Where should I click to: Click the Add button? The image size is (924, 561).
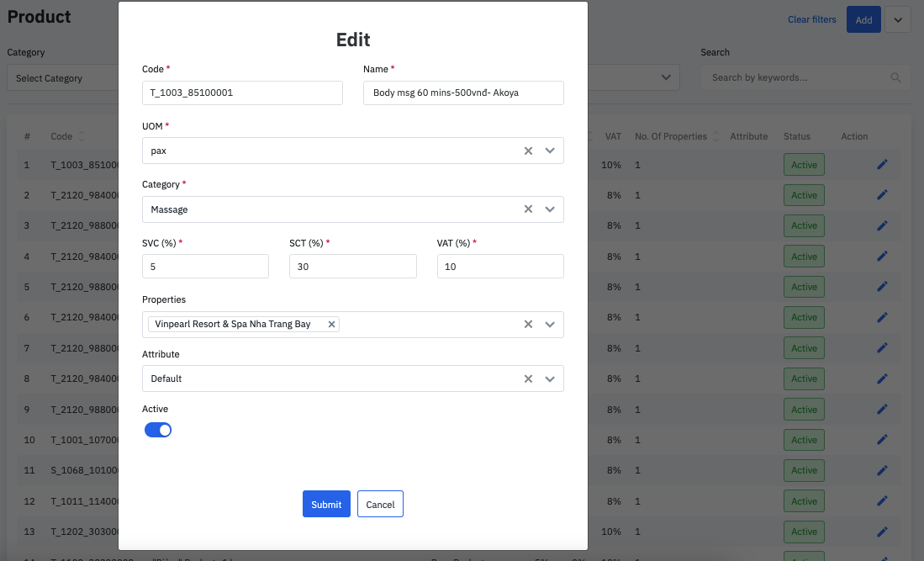863,19
